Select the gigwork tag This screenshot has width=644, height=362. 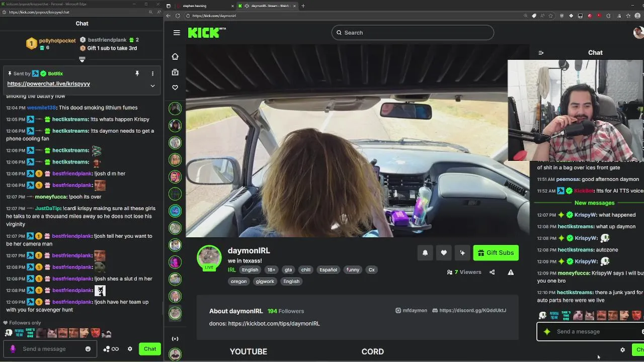265,282
